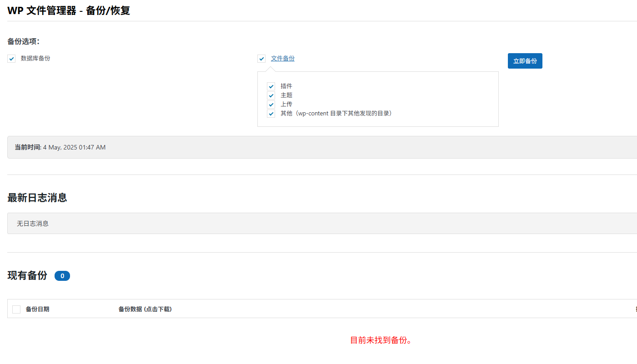
Task: Click the 0 count badge beside 现有备份
Action: click(x=62, y=276)
